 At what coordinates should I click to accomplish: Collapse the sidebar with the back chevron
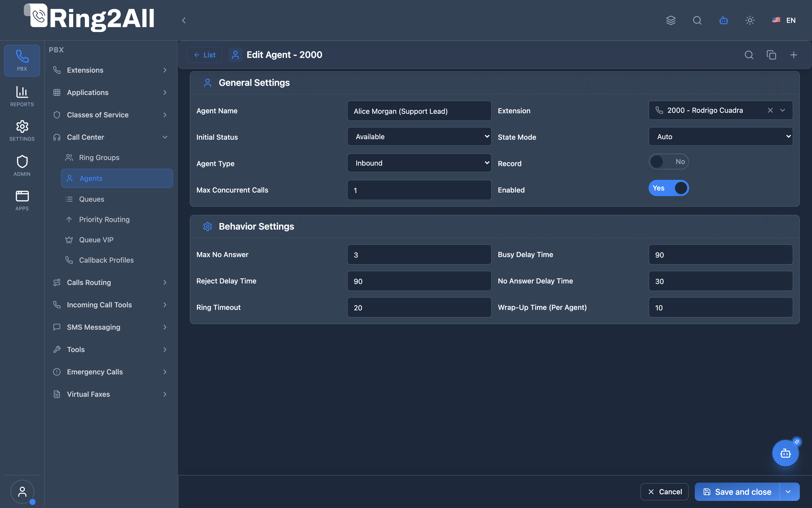[x=184, y=20]
